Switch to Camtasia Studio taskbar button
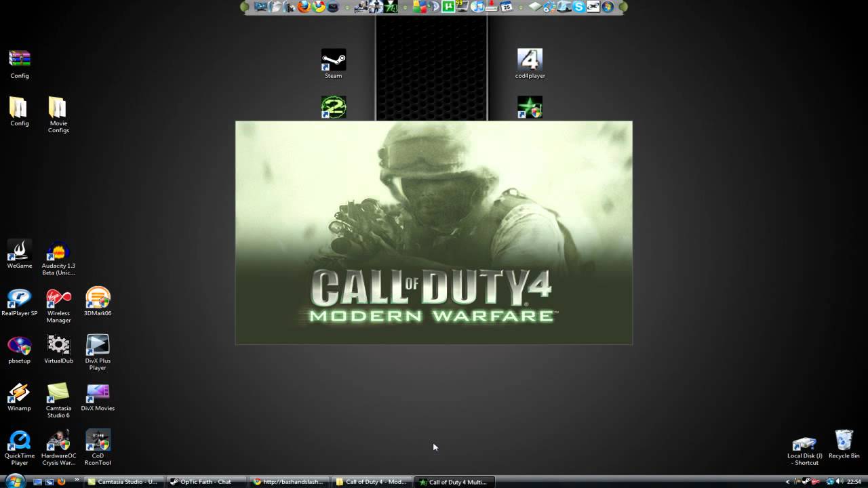The image size is (868, 488). [x=124, y=482]
